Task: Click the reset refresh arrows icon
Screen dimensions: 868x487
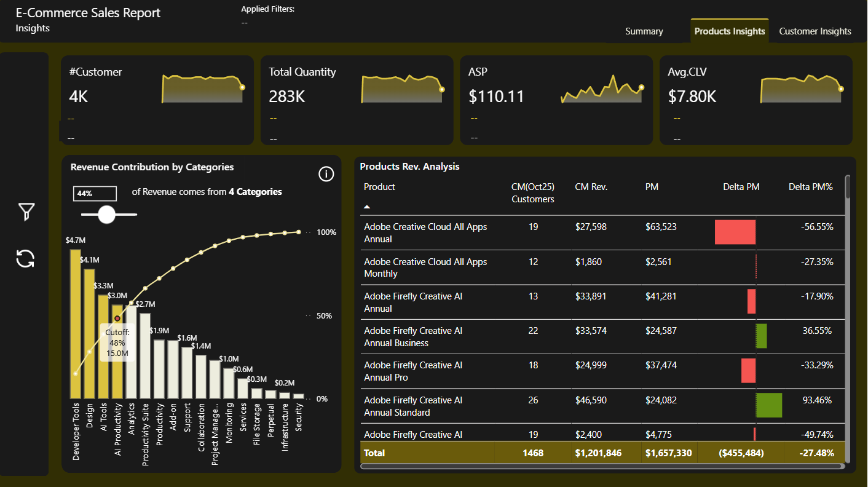Action: point(26,259)
